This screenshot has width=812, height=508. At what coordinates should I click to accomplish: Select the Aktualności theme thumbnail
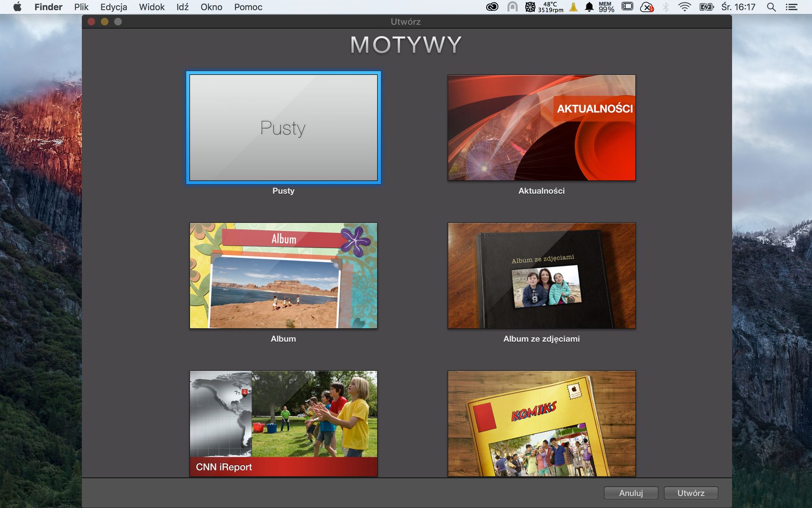click(541, 128)
